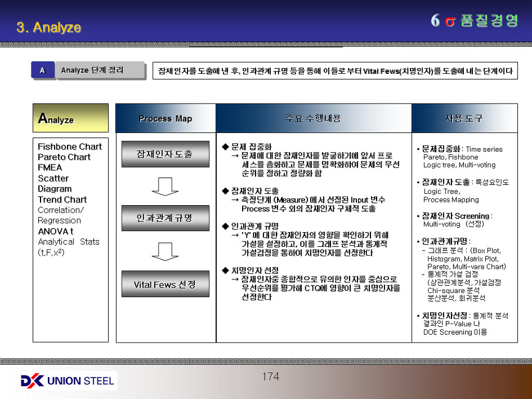Click page number 174
This screenshot has height=399, width=532.
[270, 376]
